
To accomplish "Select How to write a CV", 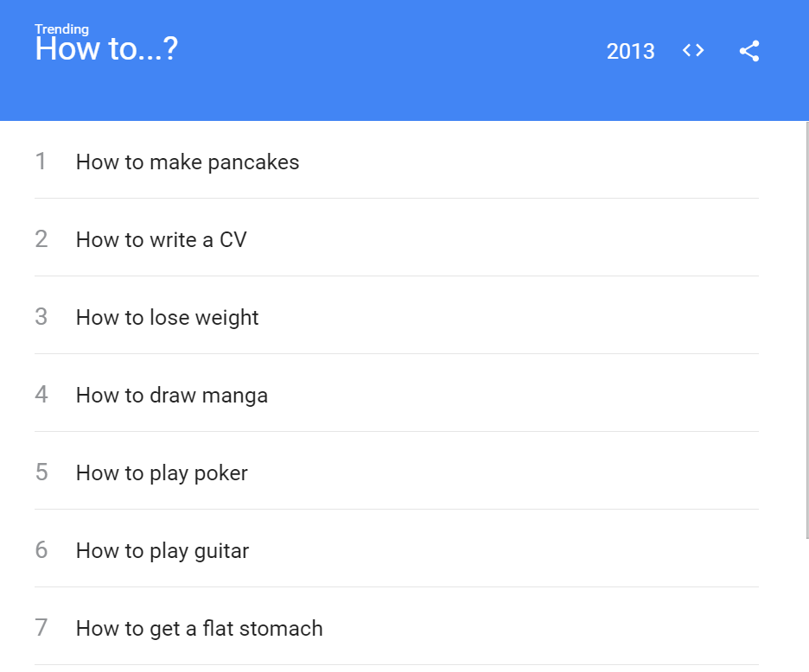I will pos(161,239).
